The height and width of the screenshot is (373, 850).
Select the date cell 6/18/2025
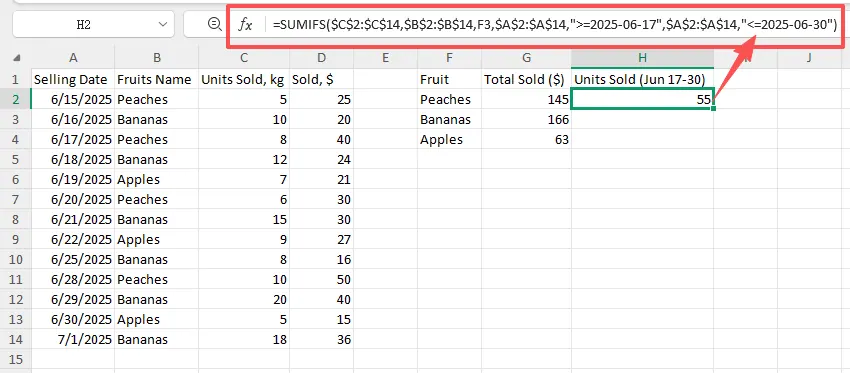(73, 160)
